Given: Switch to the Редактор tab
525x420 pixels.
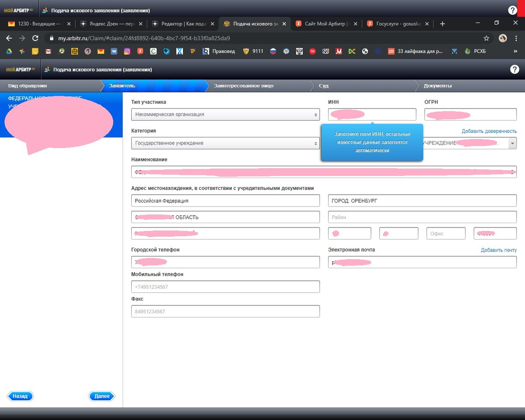Looking at the screenshot, I should coord(183,24).
